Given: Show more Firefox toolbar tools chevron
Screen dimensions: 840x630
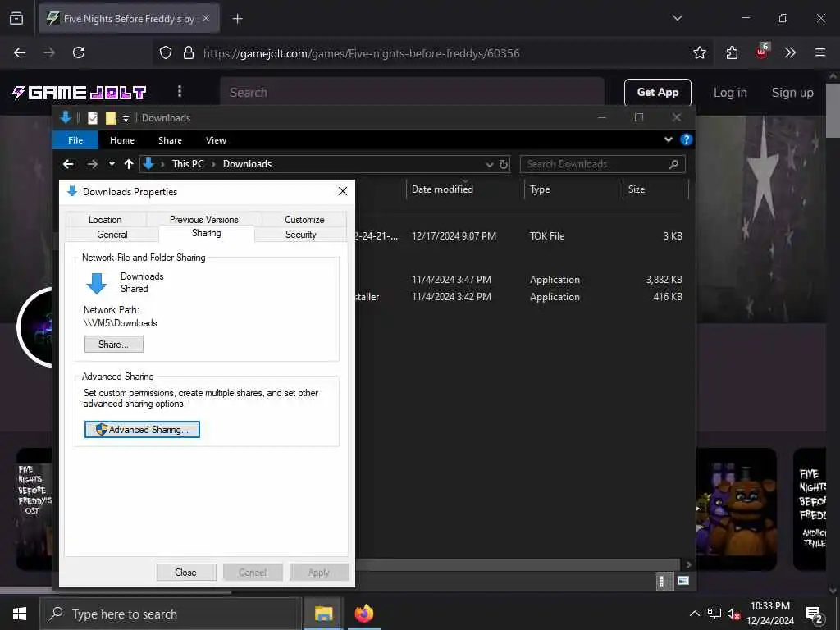Looking at the screenshot, I should pyautogui.click(x=790, y=52).
